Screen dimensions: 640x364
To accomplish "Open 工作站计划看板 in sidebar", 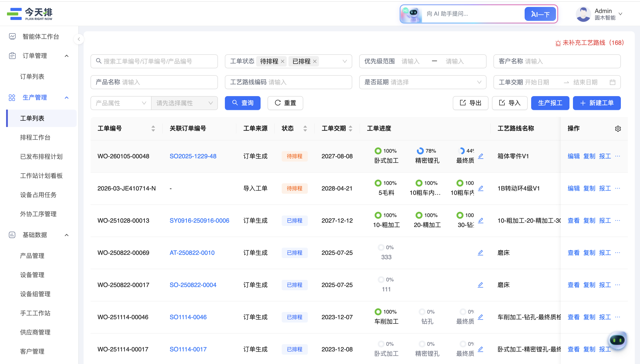I will point(41,176).
